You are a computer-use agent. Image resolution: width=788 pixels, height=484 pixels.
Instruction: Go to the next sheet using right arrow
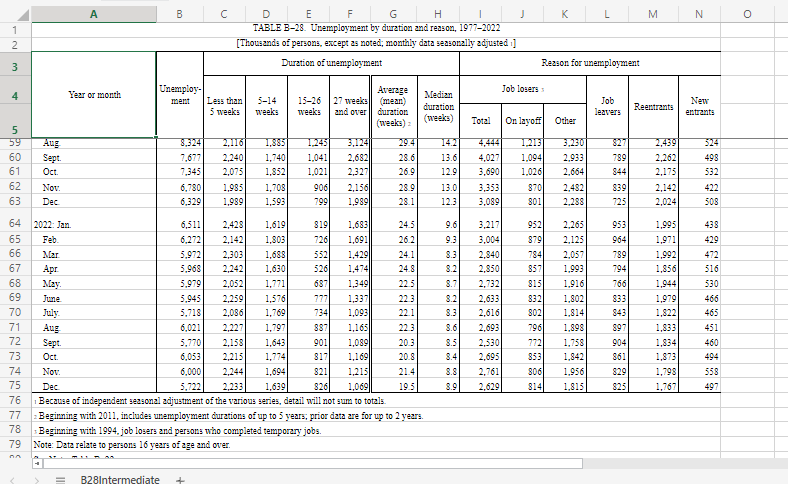[x=37, y=480]
